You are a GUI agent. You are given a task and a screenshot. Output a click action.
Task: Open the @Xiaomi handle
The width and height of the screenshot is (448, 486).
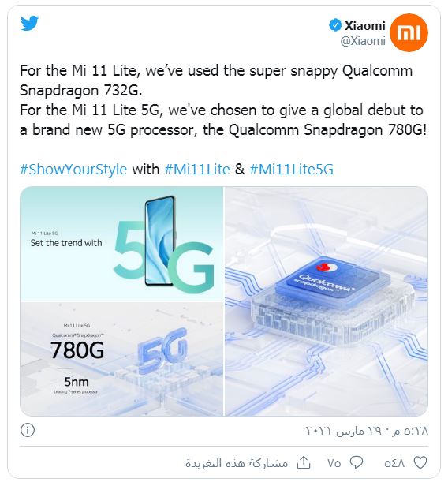363,41
